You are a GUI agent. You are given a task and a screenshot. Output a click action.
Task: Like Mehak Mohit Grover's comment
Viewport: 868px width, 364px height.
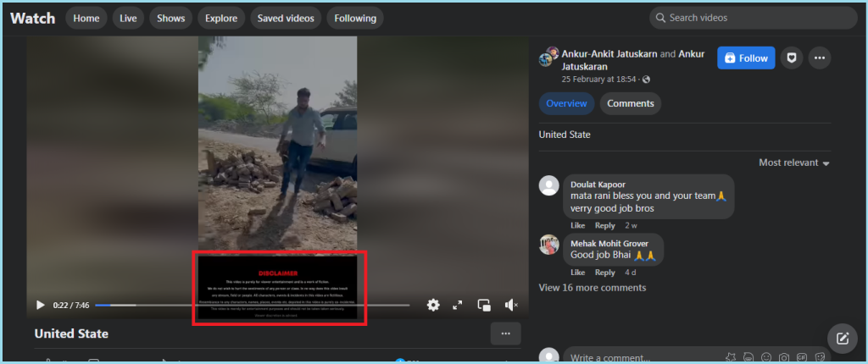(x=577, y=273)
